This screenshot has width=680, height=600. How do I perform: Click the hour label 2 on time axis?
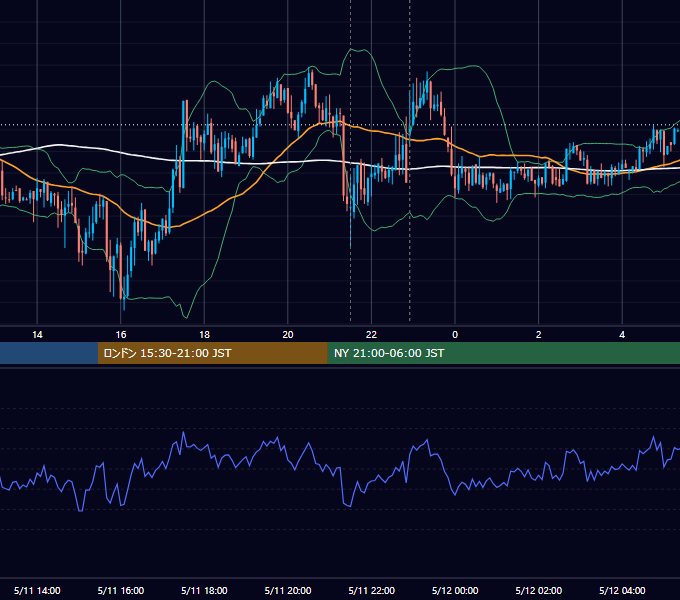point(538,335)
